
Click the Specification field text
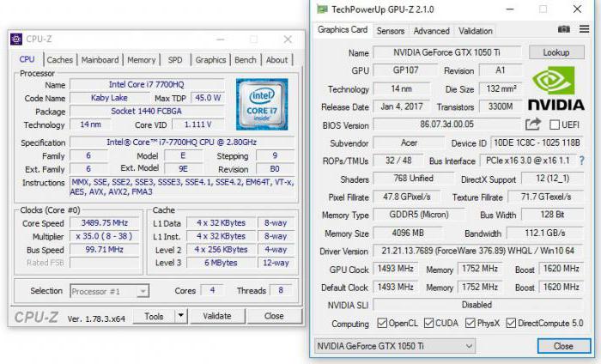(x=182, y=143)
